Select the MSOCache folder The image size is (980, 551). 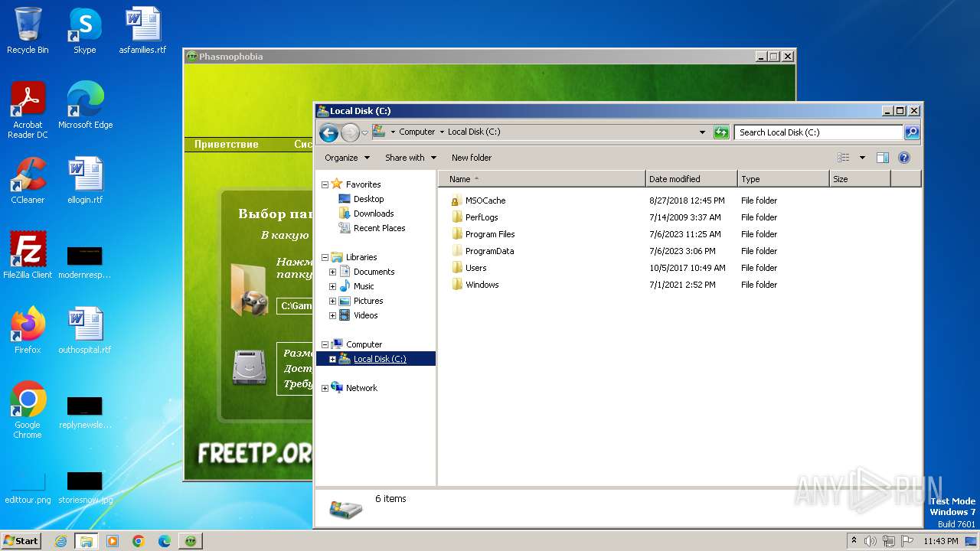[x=485, y=201]
